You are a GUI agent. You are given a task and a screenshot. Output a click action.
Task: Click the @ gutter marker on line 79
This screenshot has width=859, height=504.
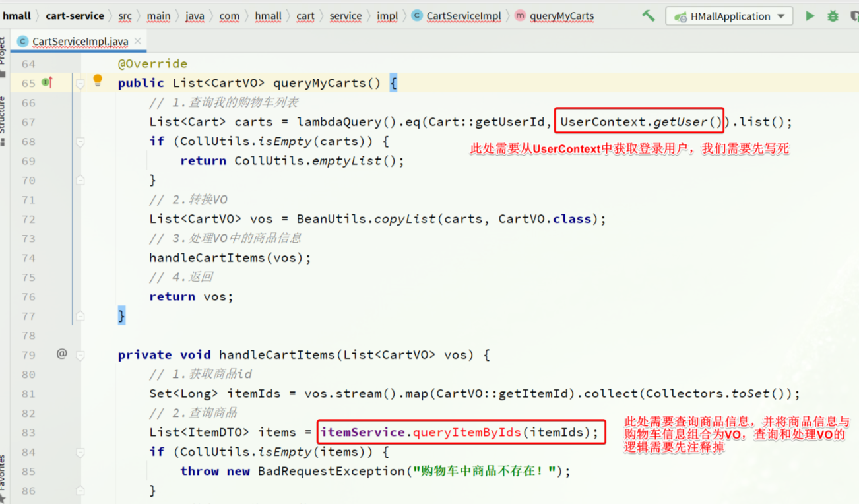[61, 354]
